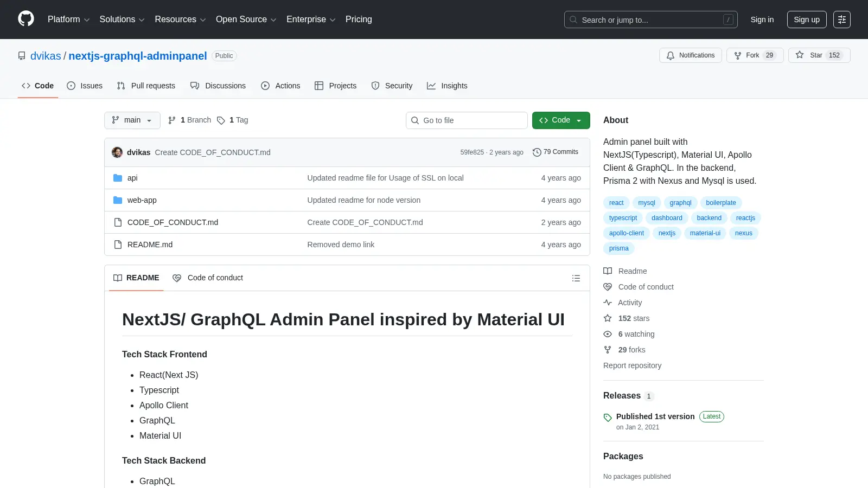
Task: Open Published 1st version release
Action: click(655, 416)
